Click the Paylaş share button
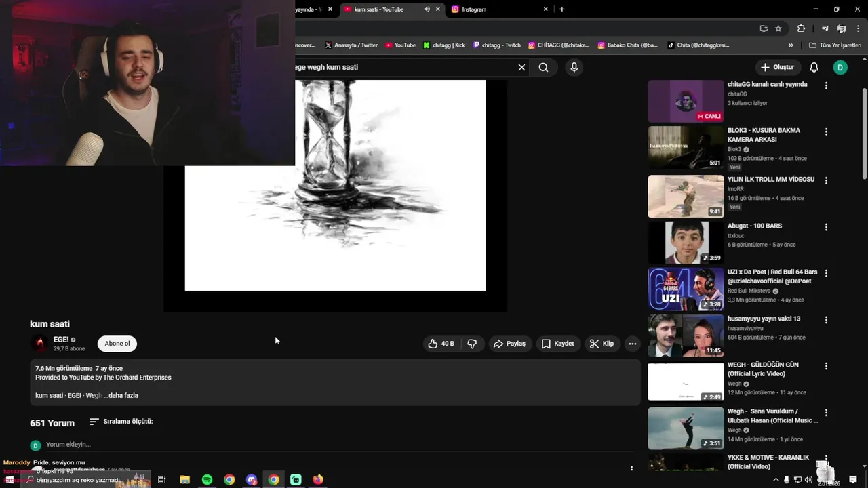 tap(509, 344)
